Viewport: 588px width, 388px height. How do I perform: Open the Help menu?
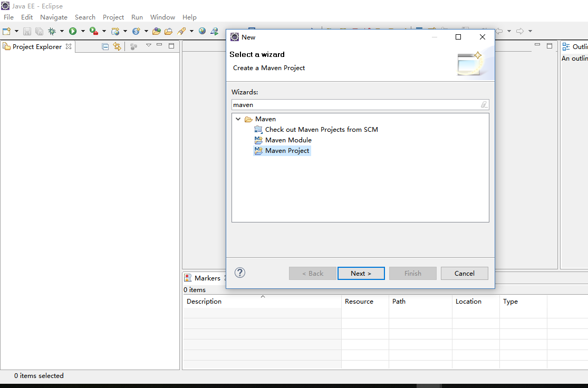[189, 17]
